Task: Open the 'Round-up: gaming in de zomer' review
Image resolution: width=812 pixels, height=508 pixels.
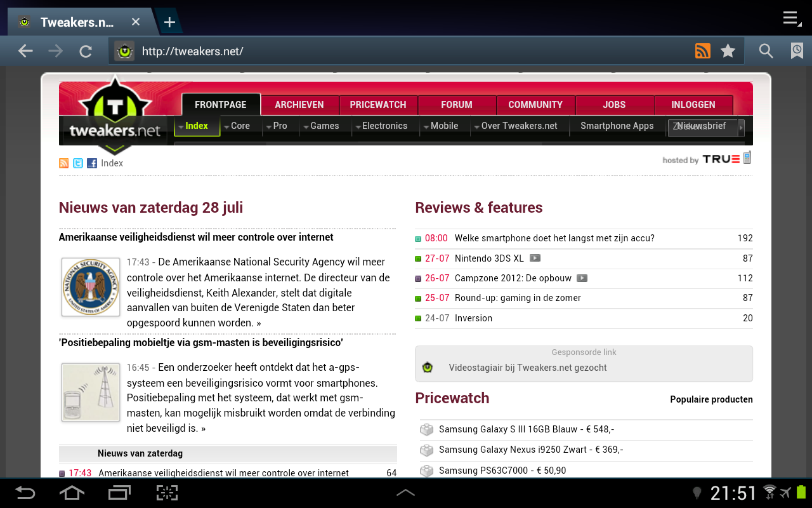Action: point(518,298)
